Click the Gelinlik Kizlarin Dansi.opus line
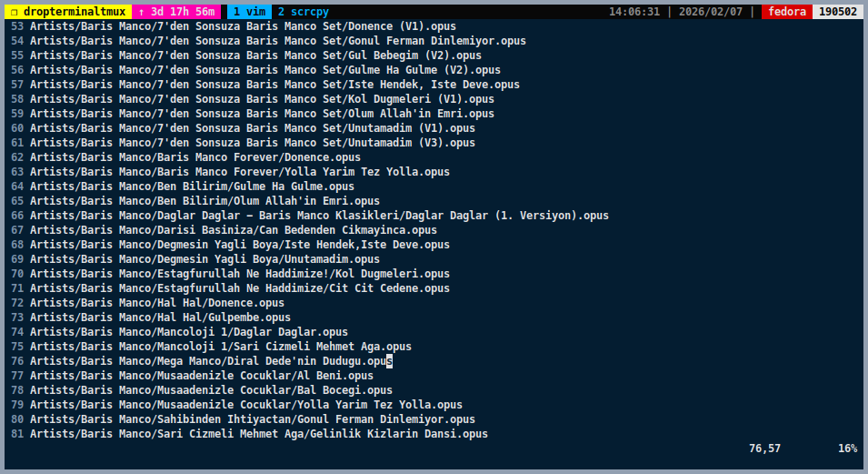 pos(259,434)
